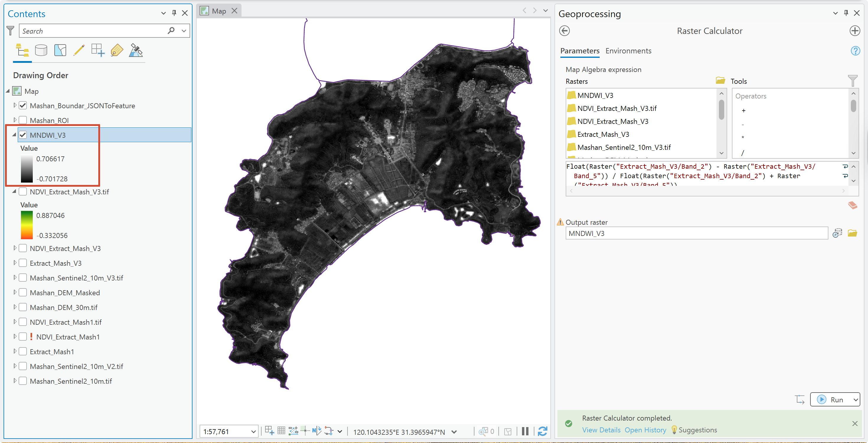Expand NDVI_Extract_Mash_V3 layer

point(15,248)
